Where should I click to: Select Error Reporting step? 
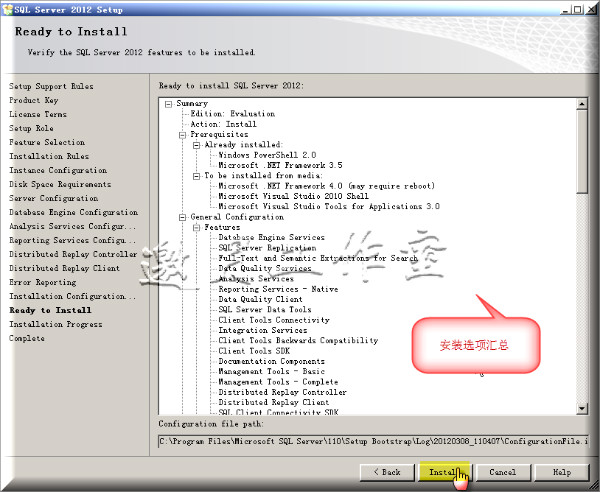coord(43,282)
